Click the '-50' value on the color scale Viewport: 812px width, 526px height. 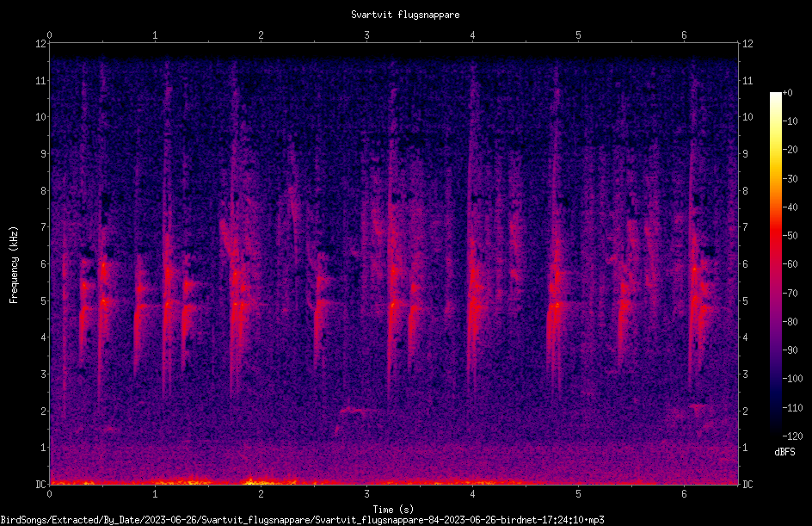click(x=790, y=236)
